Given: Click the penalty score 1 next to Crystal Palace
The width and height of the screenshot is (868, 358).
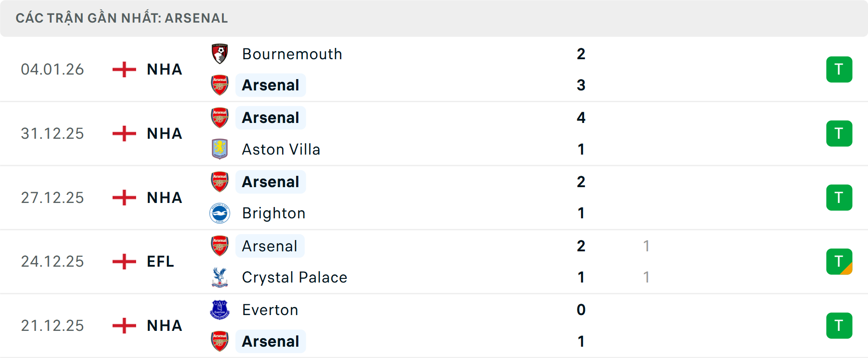Looking at the screenshot, I should (x=646, y=278).
